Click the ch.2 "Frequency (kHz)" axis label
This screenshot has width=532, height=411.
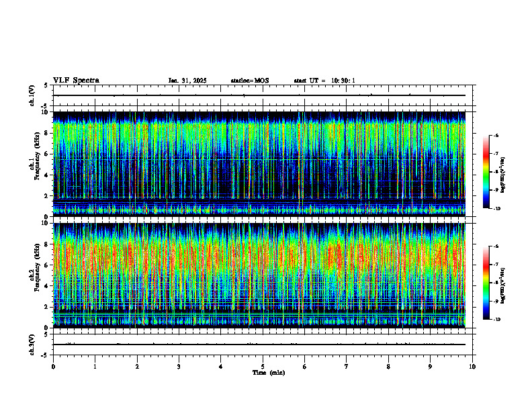pyautogui.click(x=37, y=267)
